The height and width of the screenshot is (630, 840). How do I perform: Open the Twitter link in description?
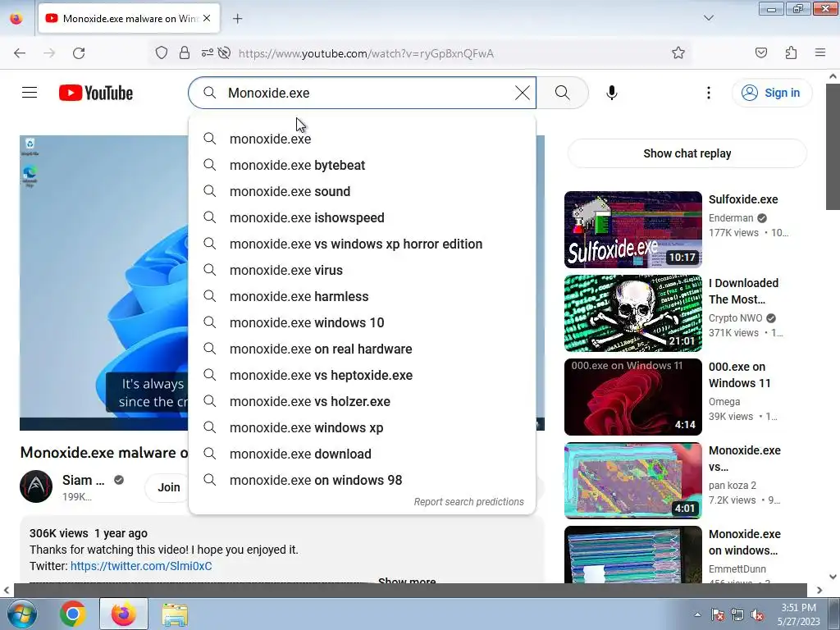point(141,566)
